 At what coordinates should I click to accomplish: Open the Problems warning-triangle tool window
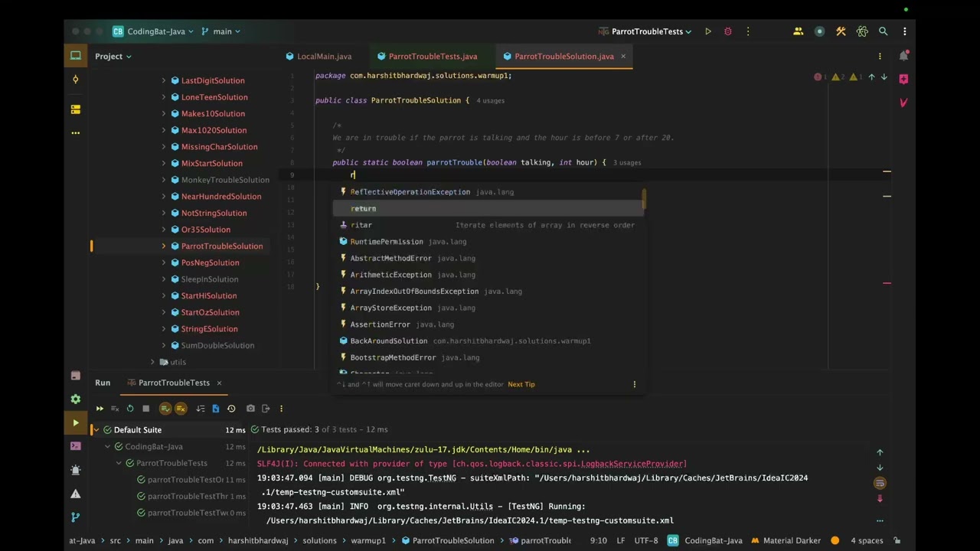[76, 494]
